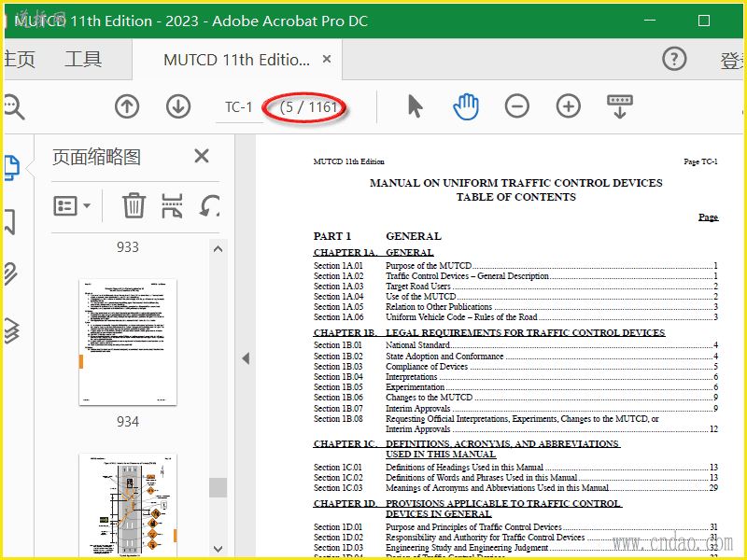Click Section 1A.05 Relation to Other Publications
This screenshot has width=747, height=560.
point(515,307)
